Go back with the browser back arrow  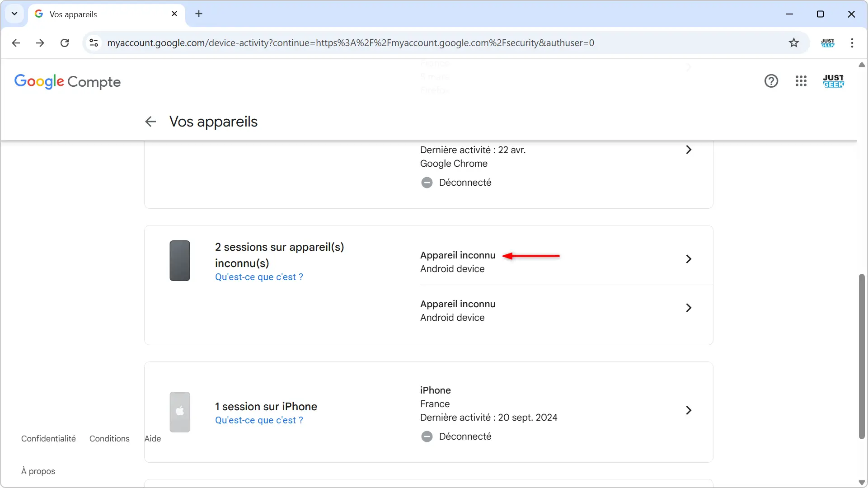[16, 43]
